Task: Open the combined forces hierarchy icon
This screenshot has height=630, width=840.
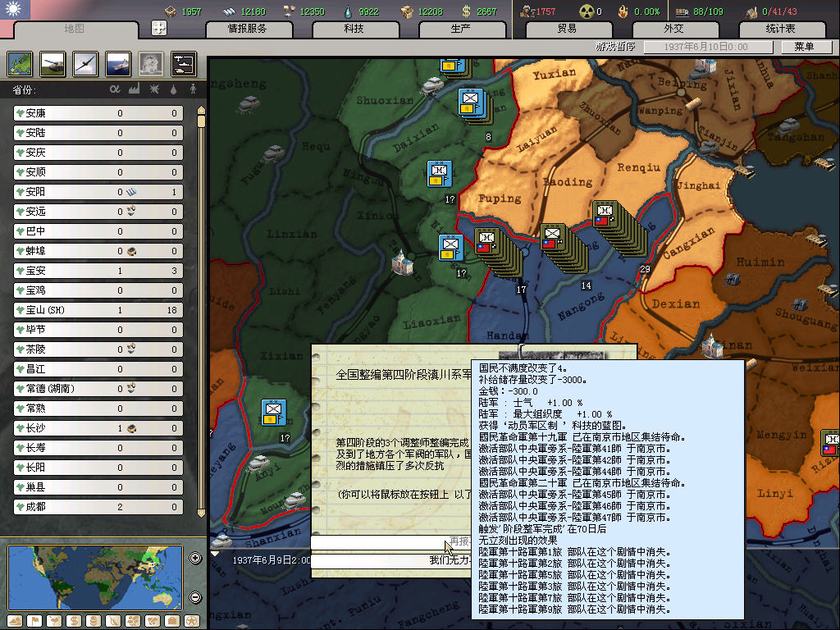Action: 183,63
